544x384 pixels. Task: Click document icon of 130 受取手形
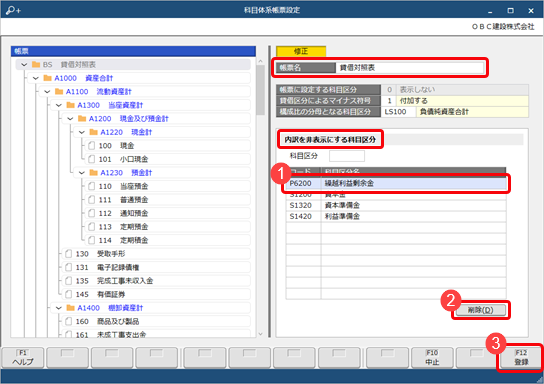(69, 254)
